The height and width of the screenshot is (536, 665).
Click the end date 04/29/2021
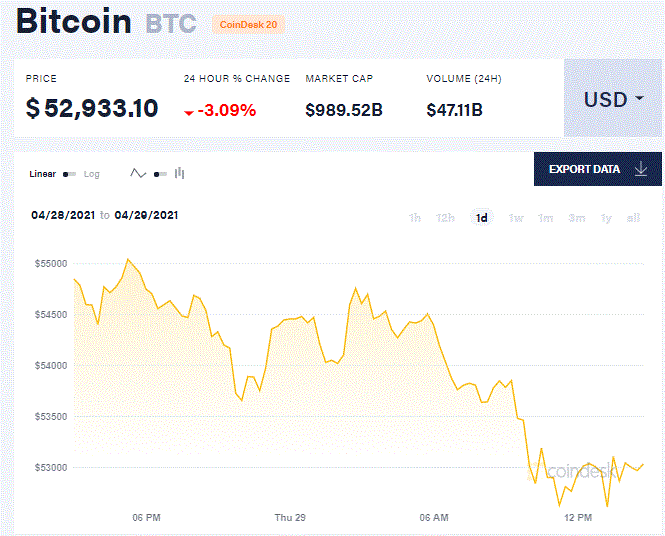[x=146, y=215]
